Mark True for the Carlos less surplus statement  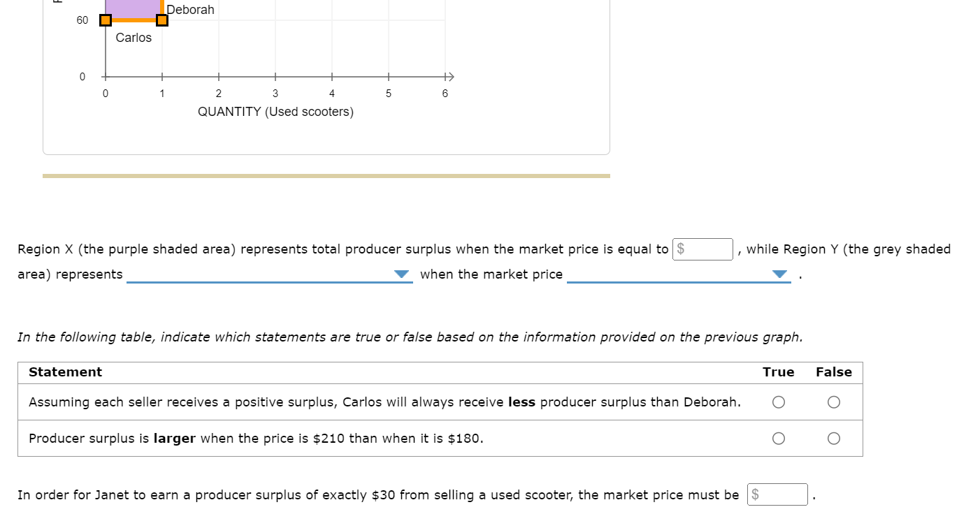779,402
